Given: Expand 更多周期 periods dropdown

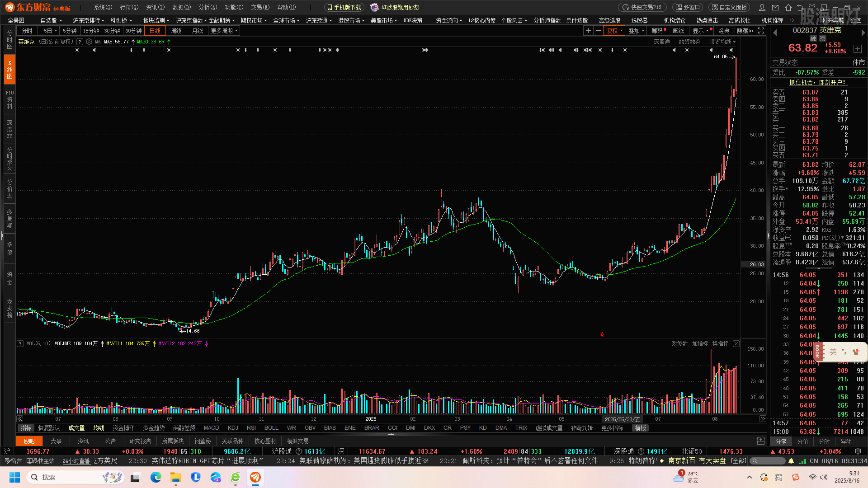Looking at the screenshot, I should [x=224, y=31].
